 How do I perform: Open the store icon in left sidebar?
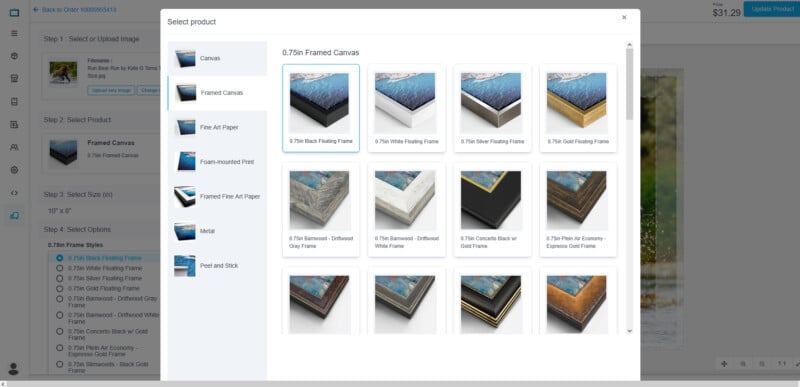click(14, 79)
